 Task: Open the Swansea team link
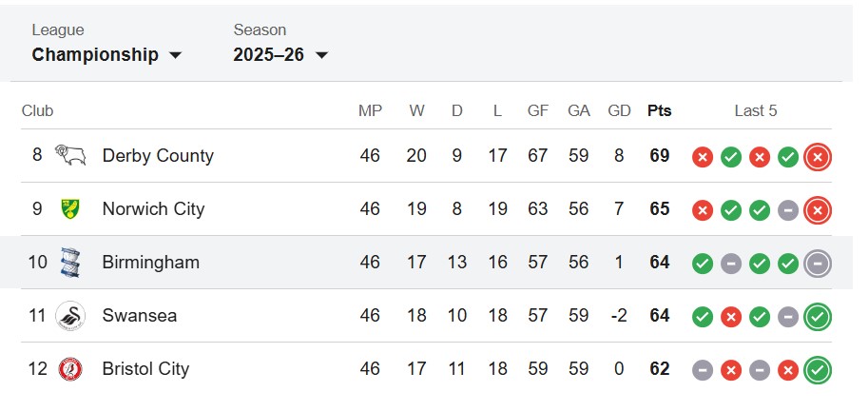[x=140, y=316]
